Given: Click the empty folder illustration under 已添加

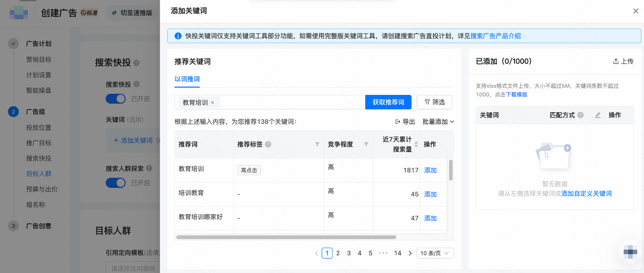Looking at the screenshot, I should point(554,156).
